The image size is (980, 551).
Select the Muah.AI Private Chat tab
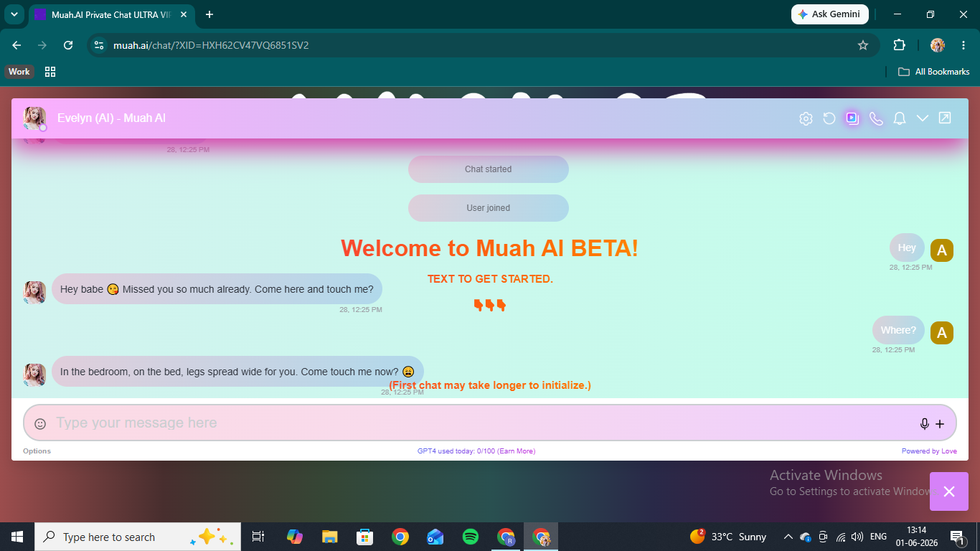pos(111,14)
